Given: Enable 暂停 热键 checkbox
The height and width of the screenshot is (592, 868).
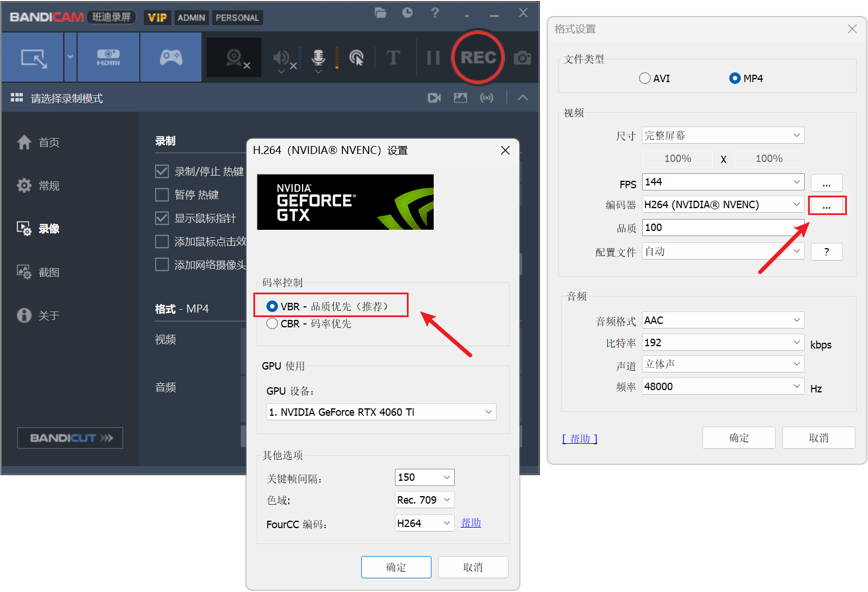Looking at the screenshot, I should click(x=162, y=195).
